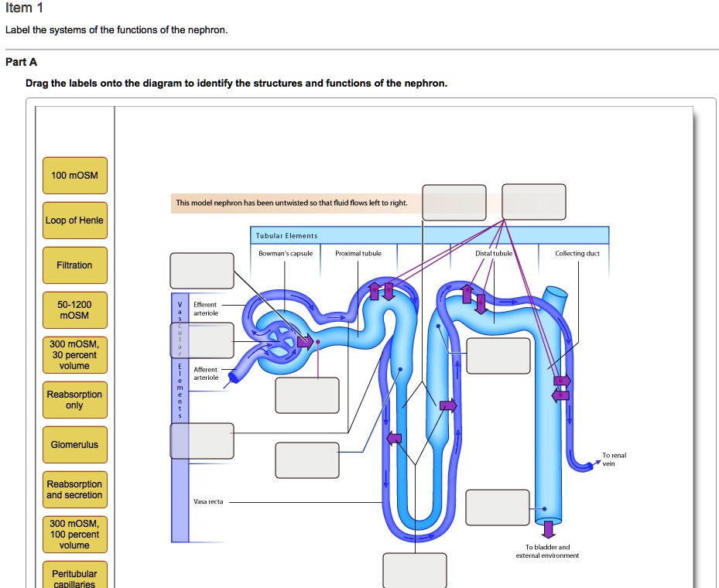Click the Filtration draggable label

coord(75,265)
